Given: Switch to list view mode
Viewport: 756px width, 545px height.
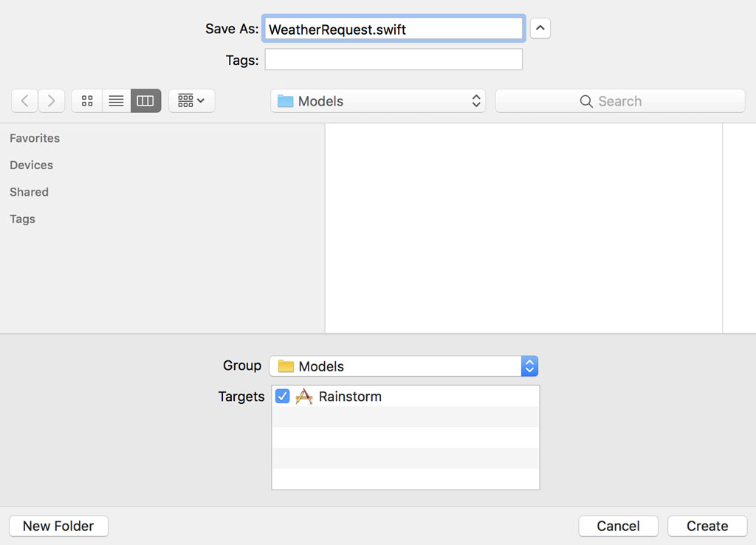Looking at the screenshot, I should (115, 100).
